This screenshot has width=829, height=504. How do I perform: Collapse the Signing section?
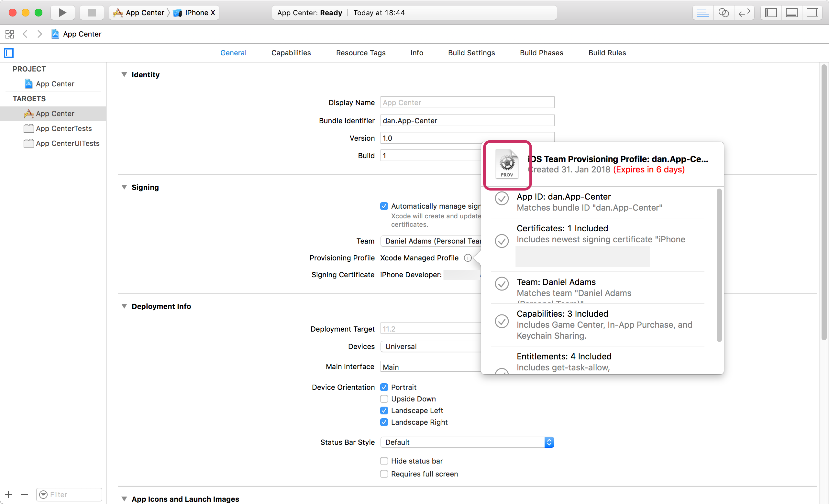(x=124, y=187)
